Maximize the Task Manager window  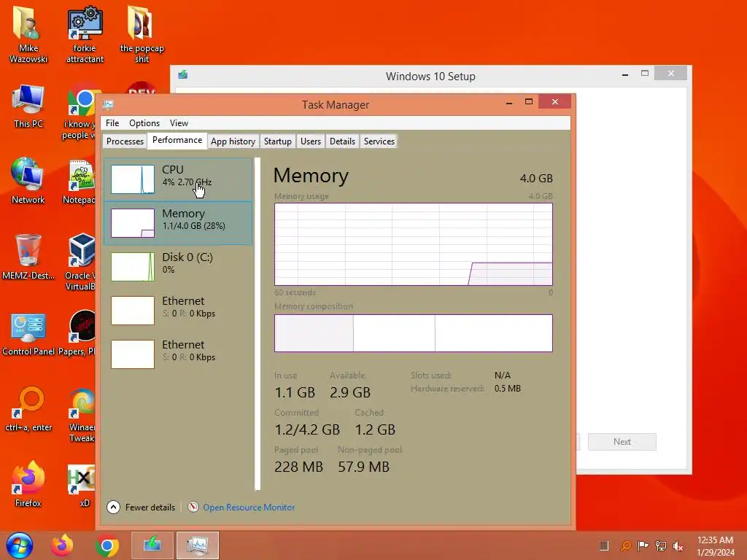[529, 101]
